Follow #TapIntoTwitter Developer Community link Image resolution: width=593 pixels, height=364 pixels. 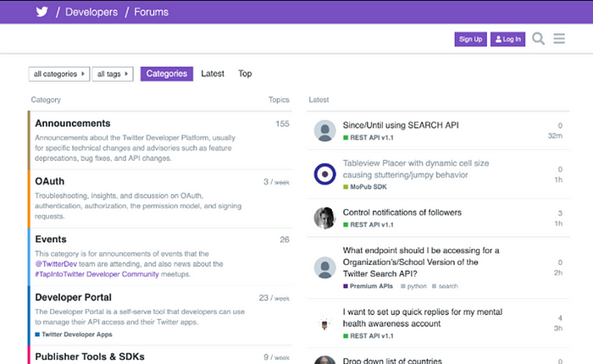click(x=97, y=274)
